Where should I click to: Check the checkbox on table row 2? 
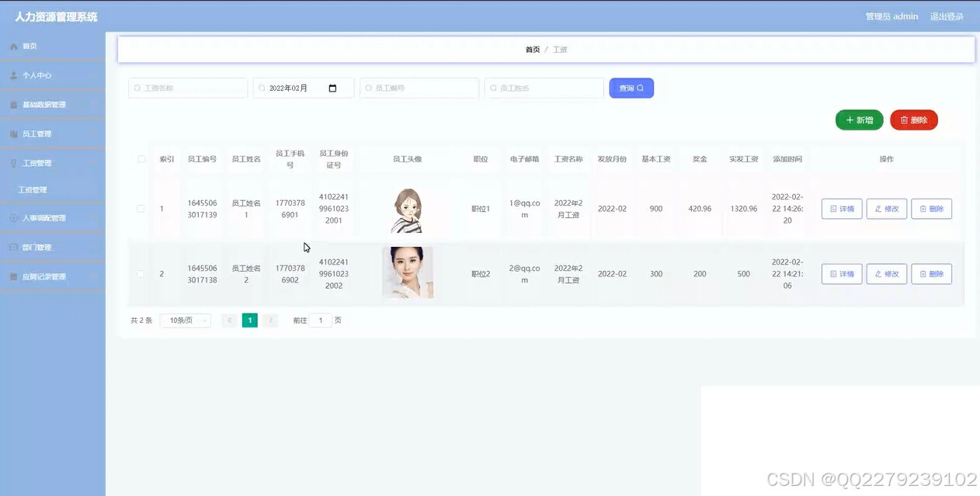click(141, 273)
